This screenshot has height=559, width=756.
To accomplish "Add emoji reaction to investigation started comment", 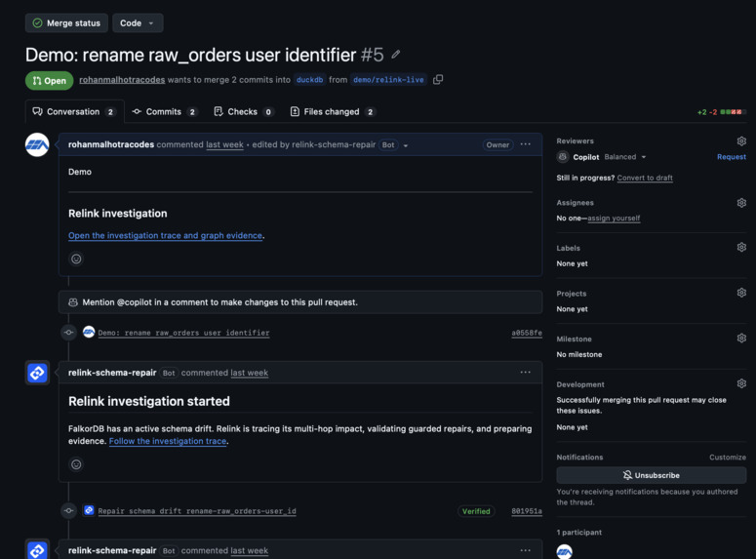I will (76, 464).
